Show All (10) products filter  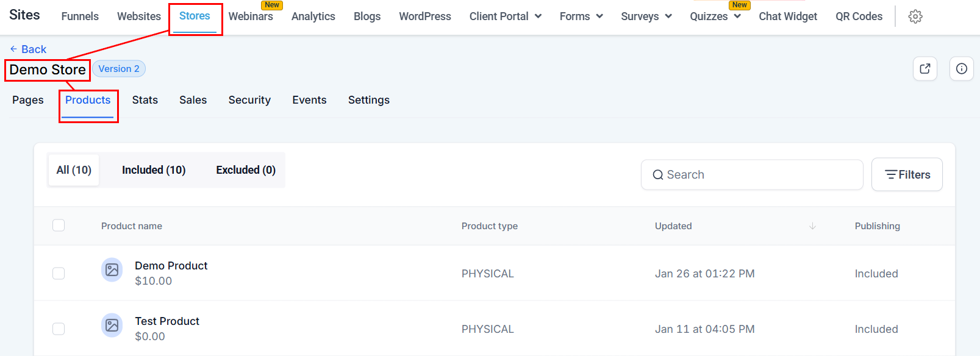click(x=74, y=170)
